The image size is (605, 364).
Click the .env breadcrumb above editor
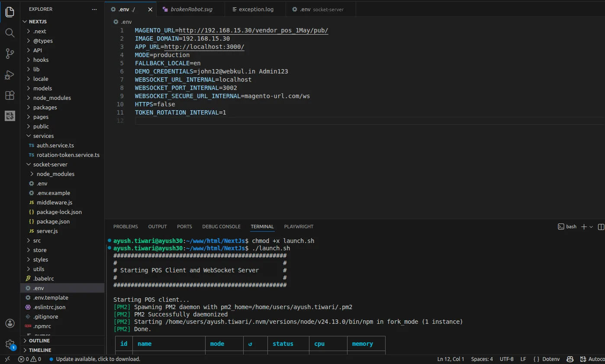(122, 22)
